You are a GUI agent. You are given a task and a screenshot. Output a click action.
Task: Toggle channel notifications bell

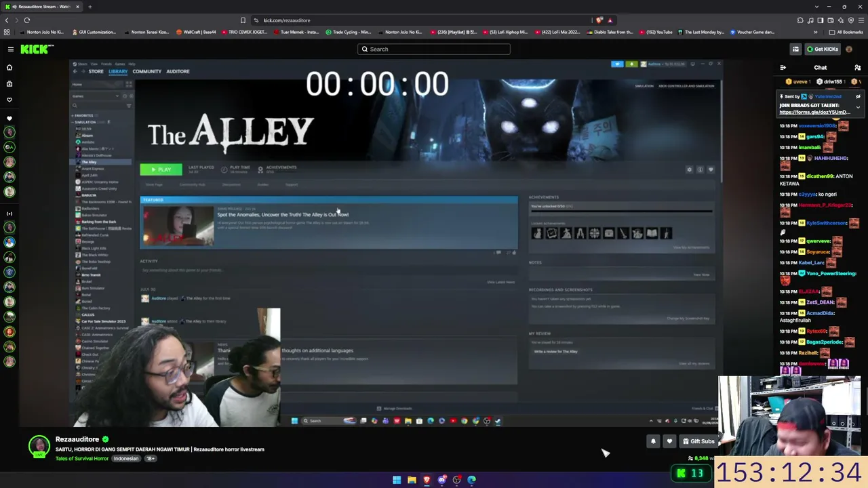[653, 441]
